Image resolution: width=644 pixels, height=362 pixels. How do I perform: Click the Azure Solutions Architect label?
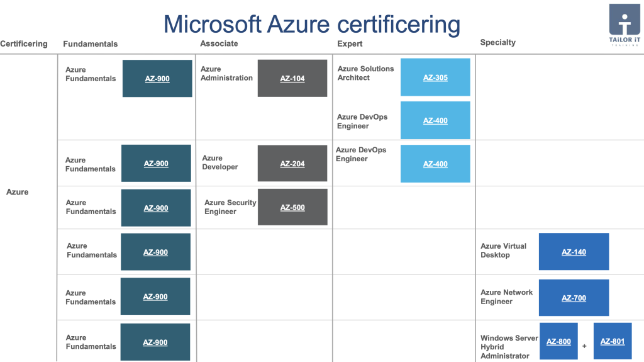pyautogui.click(x=365, y=73)
